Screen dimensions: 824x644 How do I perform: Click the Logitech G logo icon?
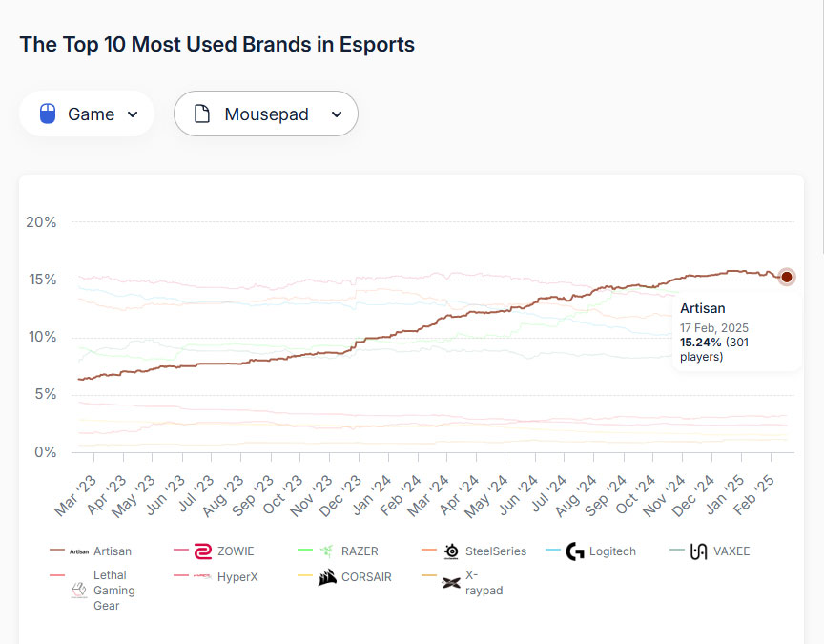click(x=575, y=551)
